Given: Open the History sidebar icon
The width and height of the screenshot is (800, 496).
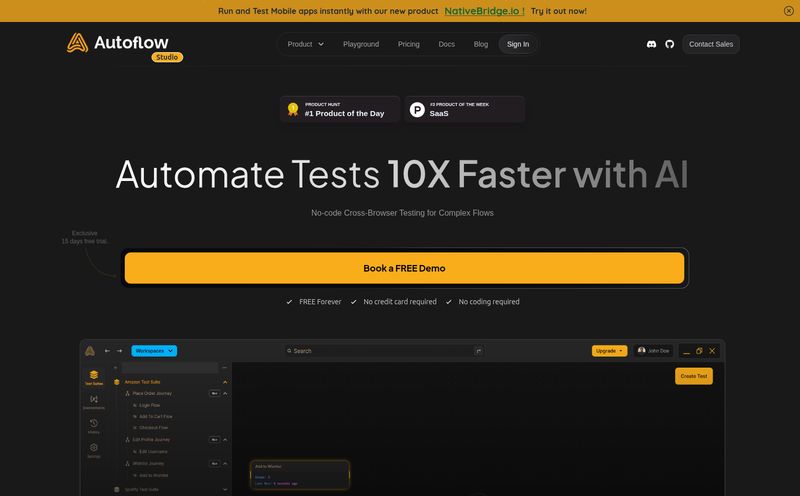Looking at the screenshot, I should (94, 426).
